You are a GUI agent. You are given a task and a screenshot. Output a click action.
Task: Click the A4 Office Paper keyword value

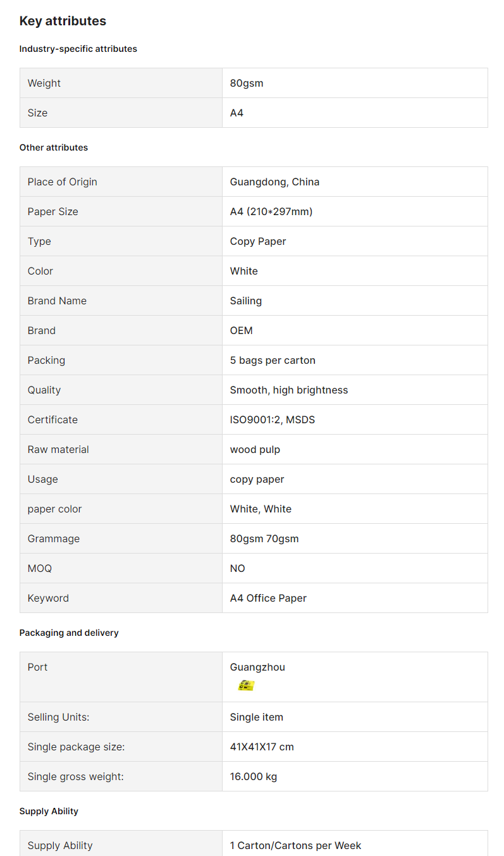coord(268,598)
